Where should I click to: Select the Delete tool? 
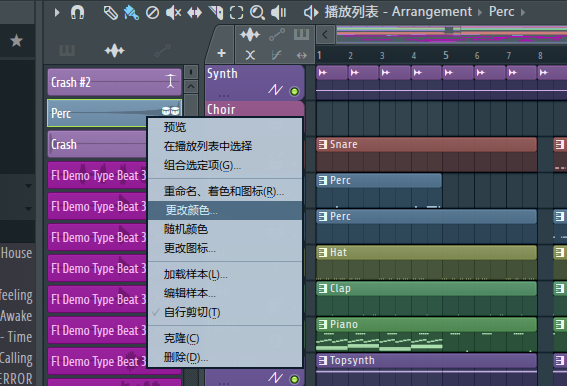pyautogui.click(x=152, y=13)
